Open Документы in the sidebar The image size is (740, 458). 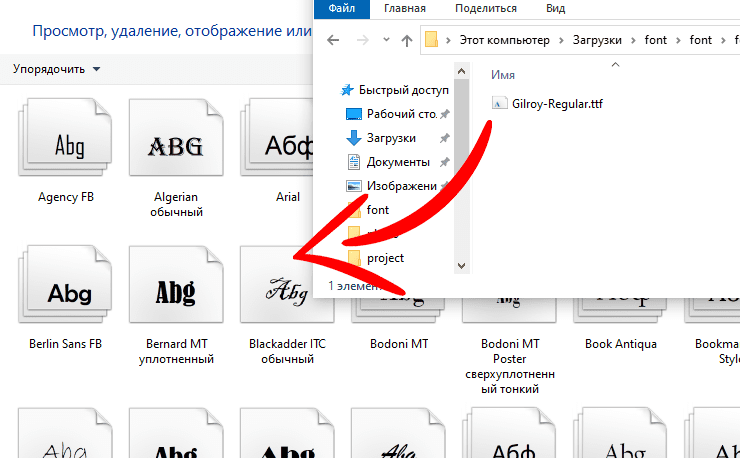[x=398, y=162]
